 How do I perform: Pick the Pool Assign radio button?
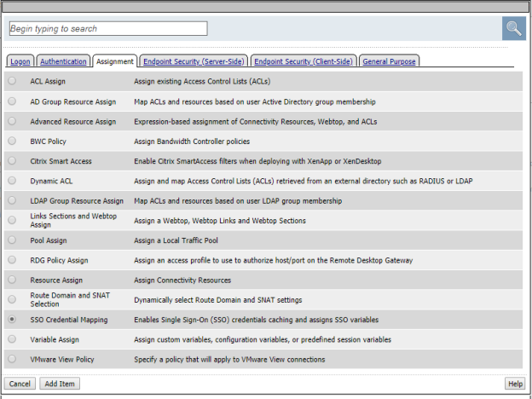point(12,240)
